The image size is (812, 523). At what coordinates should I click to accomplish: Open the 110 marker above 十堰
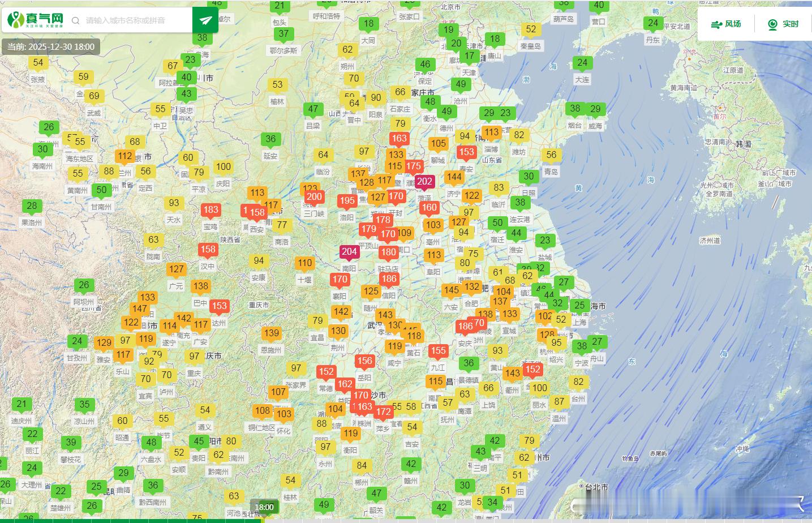click(304, 263)
